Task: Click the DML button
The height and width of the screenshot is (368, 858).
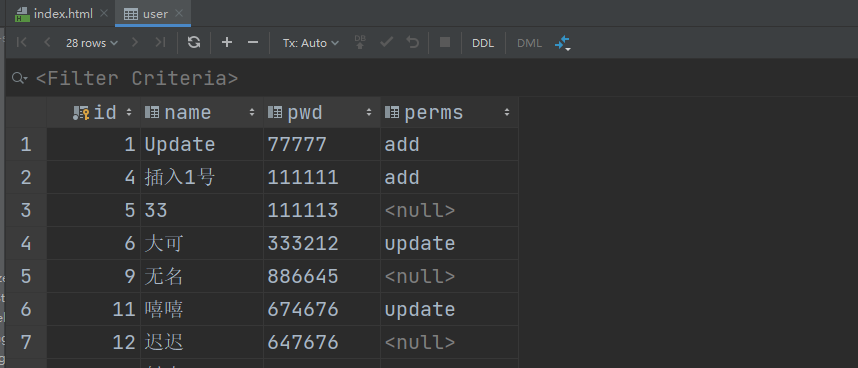Action: tap(529, 43)
